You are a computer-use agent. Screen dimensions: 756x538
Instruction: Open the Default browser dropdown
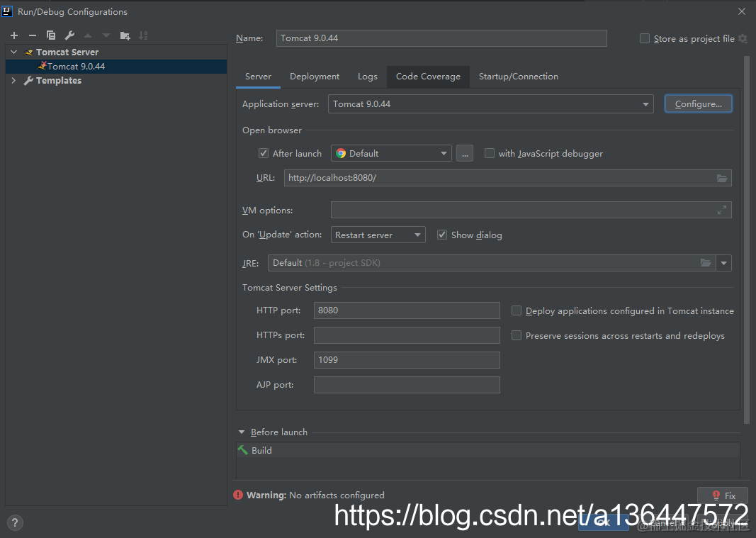pyautogui.click(x=392, y=153)
